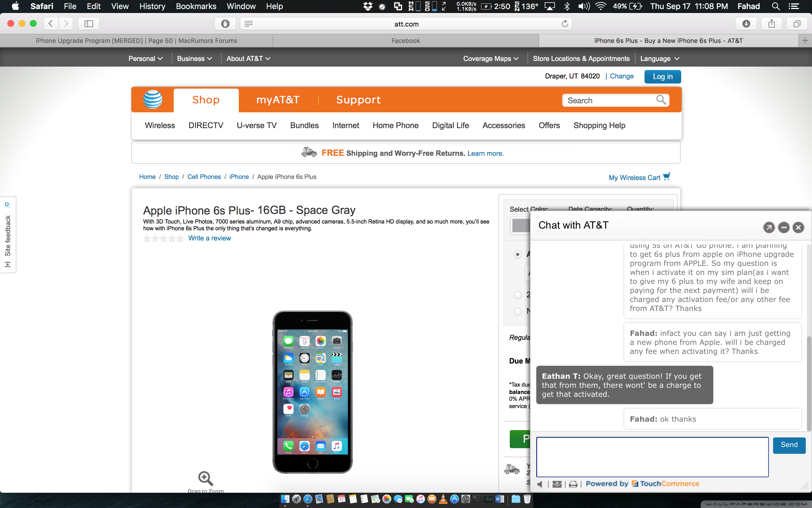Image resolution: width=812 pixels, height=508 pixels.
Task: Click the iPhone 6s Plus product image
Action: click(312, 392)
